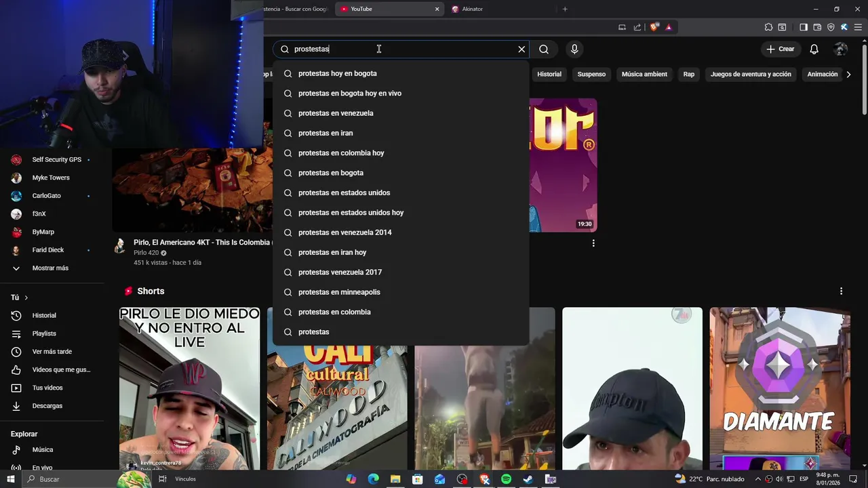Choose suggestion protestas venezuela 2017
868x488 pixels.
(x=401, y=272)
